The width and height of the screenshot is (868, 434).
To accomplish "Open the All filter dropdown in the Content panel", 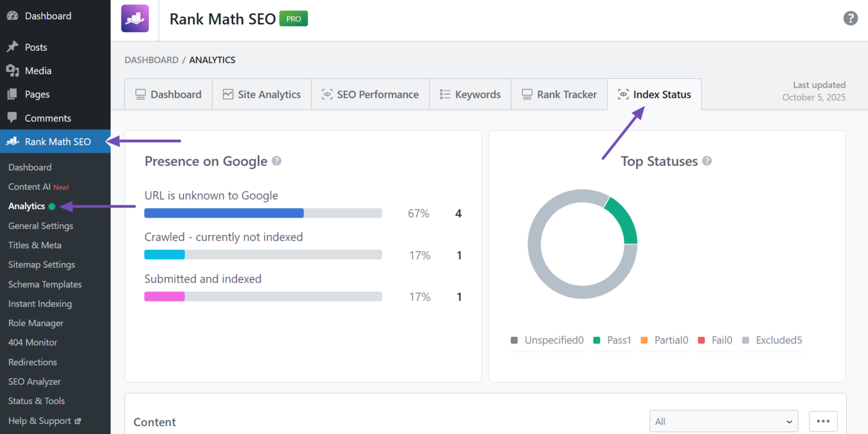I will (x=723, y=421).
